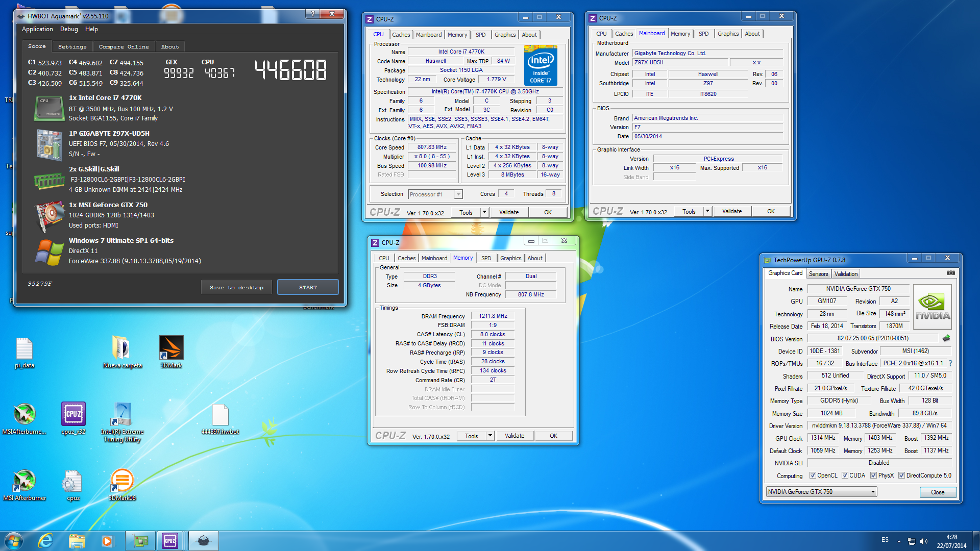Screen dimensions: 980x551
Task: Switch to About tab in Aquamark
Action: tap(170, 46)
